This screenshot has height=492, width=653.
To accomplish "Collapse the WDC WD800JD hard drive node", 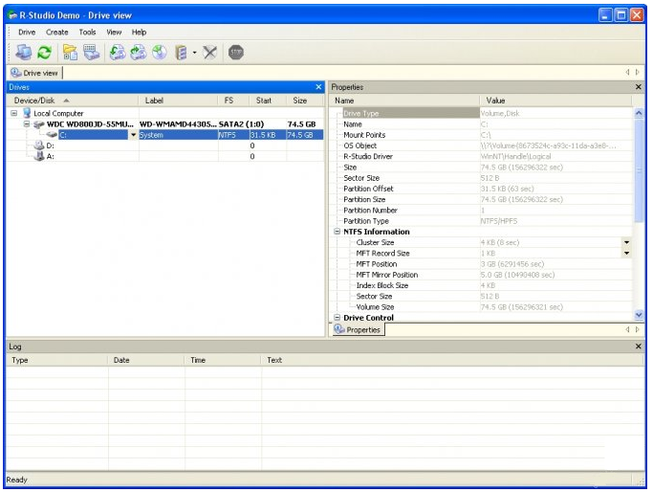I will point(27,124).
